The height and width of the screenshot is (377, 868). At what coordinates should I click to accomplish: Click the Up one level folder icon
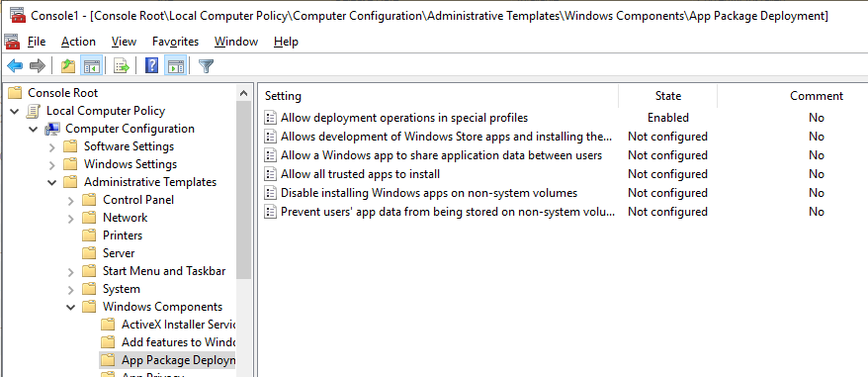coord(67,66)
